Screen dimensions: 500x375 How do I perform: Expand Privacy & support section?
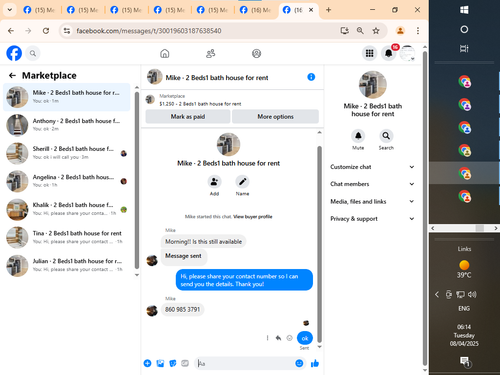[x=372, y=219]
